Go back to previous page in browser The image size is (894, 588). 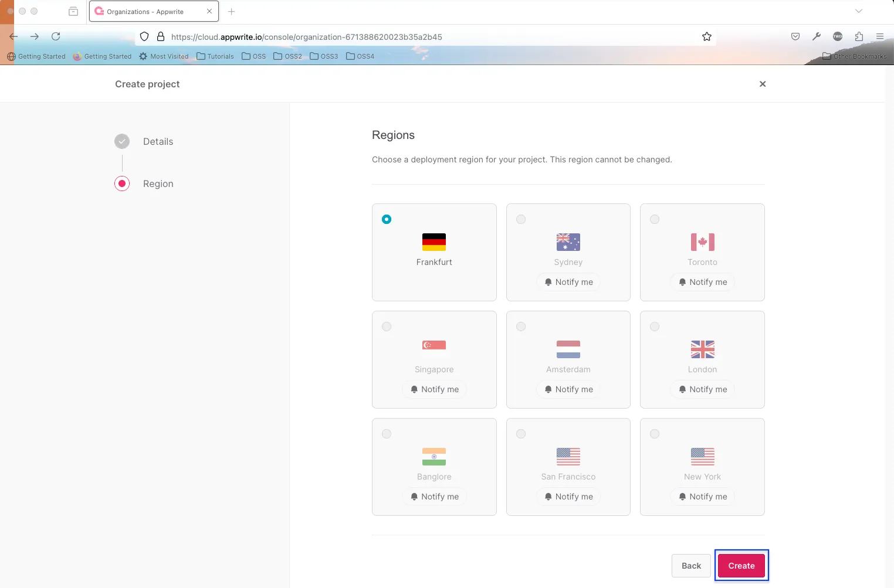13,36
